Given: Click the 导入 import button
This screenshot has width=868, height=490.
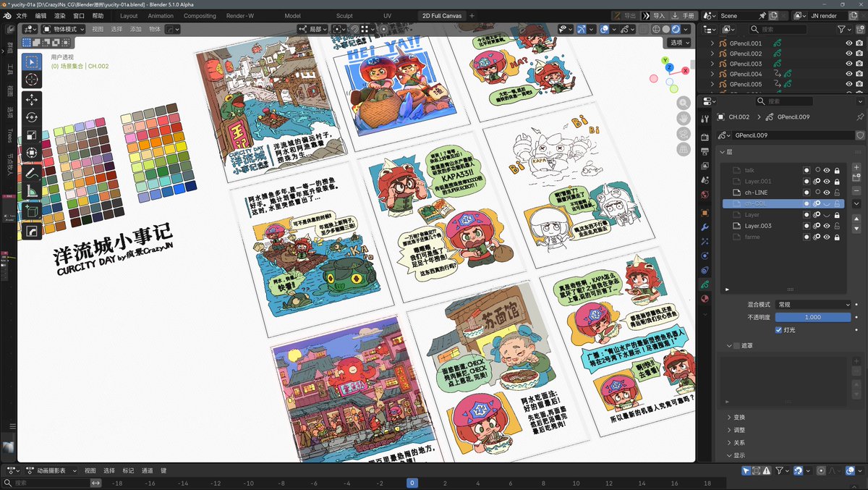Looking at the screenshot, I should click(655, 15).
